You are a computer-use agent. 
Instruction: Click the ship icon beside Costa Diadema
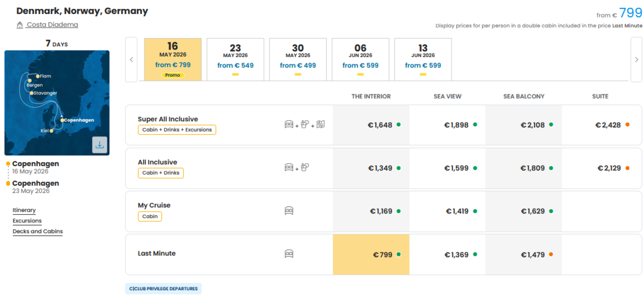click(20, 25)
